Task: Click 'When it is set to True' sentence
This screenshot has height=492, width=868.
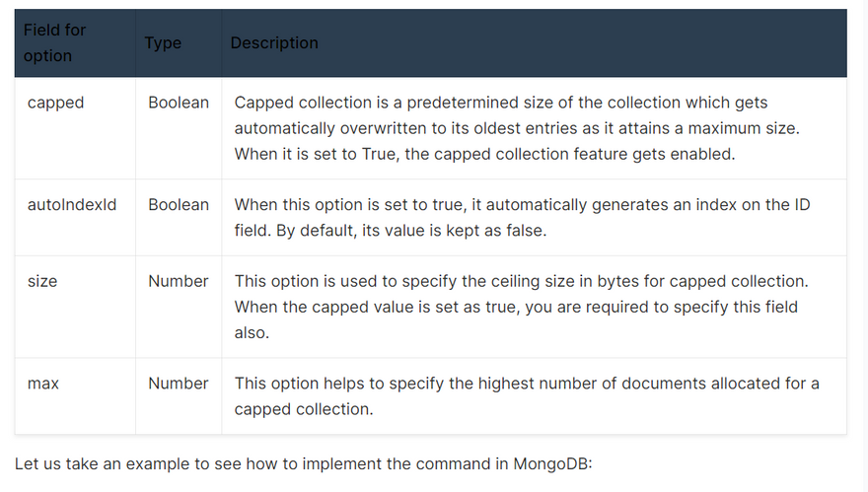Action: [x=316, y=154]
